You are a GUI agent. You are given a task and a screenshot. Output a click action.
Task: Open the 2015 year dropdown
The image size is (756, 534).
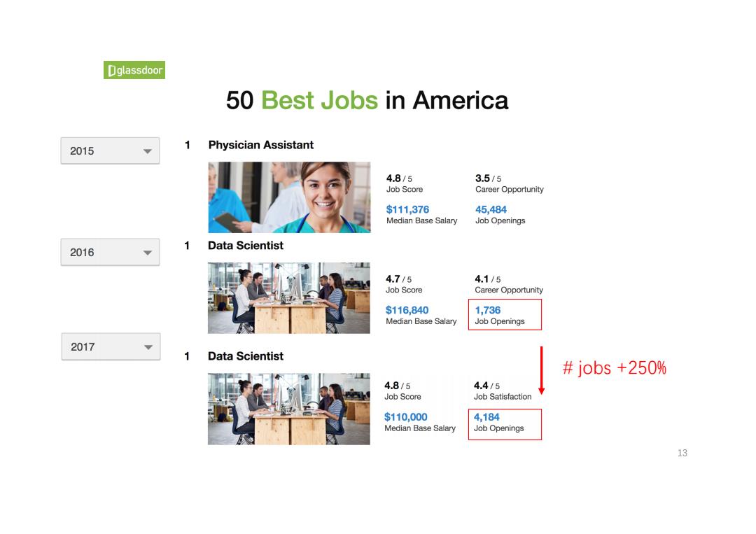(110, 151)
